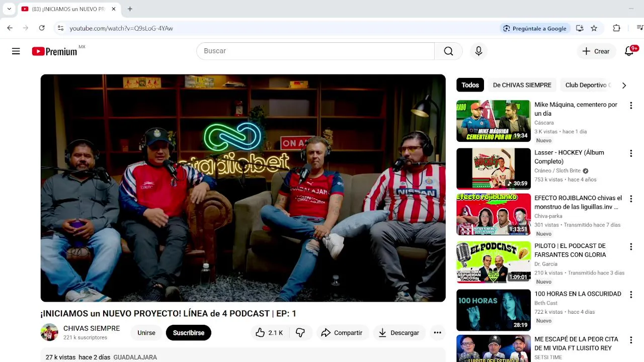Click the Crear button
Screen dimensions: 644x362
(596, 51)
